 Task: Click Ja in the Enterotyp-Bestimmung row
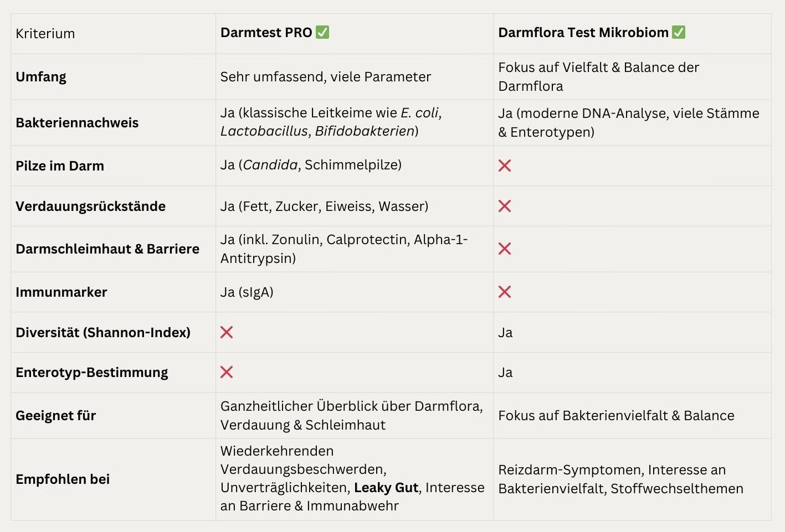click(x=505, y=373)
